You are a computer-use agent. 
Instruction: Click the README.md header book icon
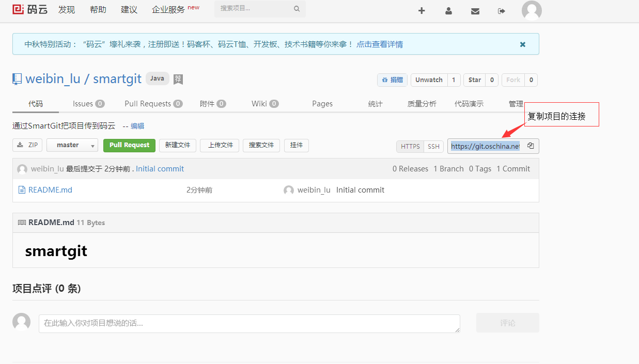(22, 223)
